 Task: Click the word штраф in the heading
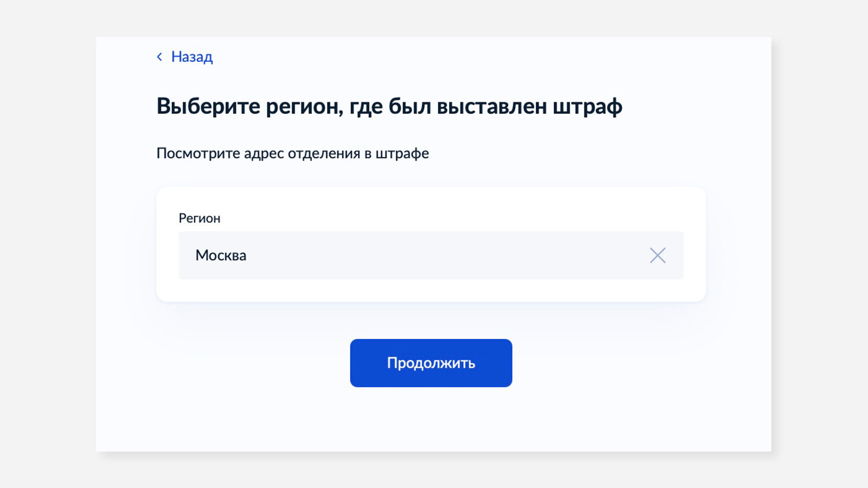click(587, 106)
